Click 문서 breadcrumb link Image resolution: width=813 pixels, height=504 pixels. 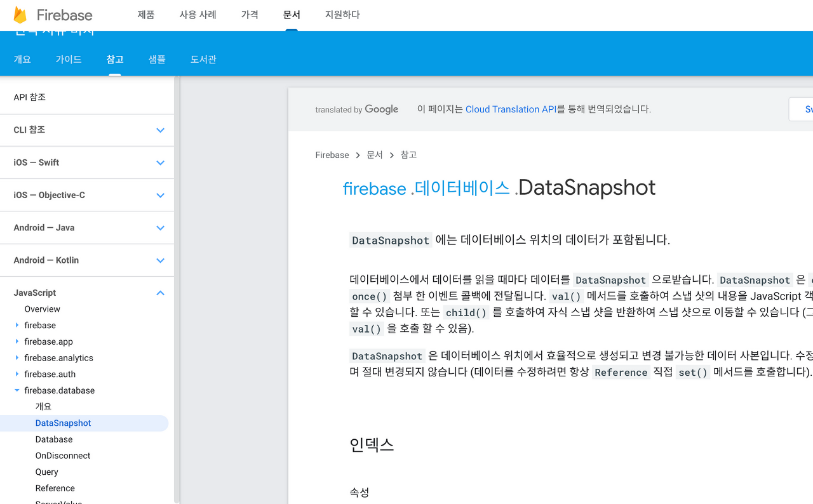click(375, 155)
